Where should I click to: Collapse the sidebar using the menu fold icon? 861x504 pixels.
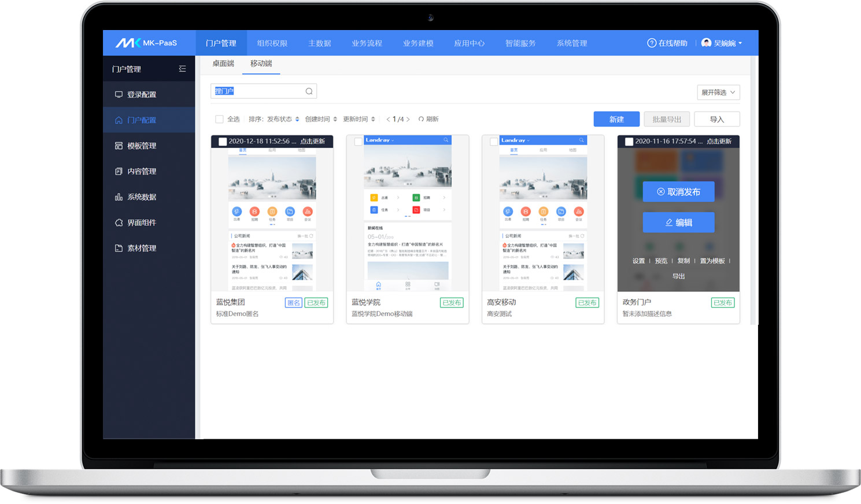pos(182,69)
